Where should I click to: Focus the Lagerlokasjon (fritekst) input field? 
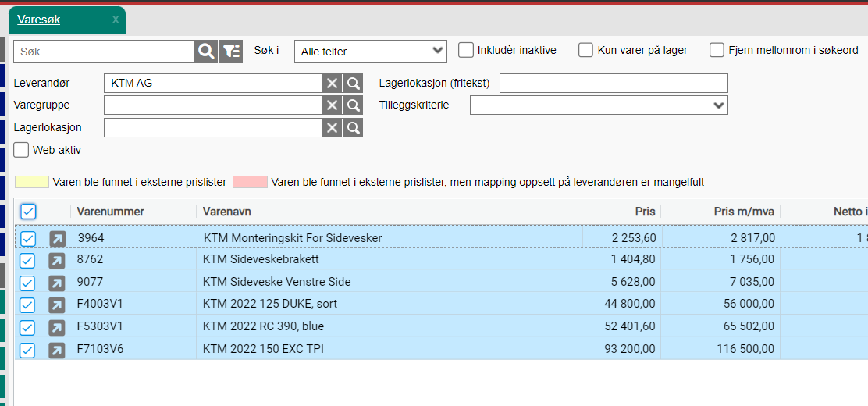614,84
